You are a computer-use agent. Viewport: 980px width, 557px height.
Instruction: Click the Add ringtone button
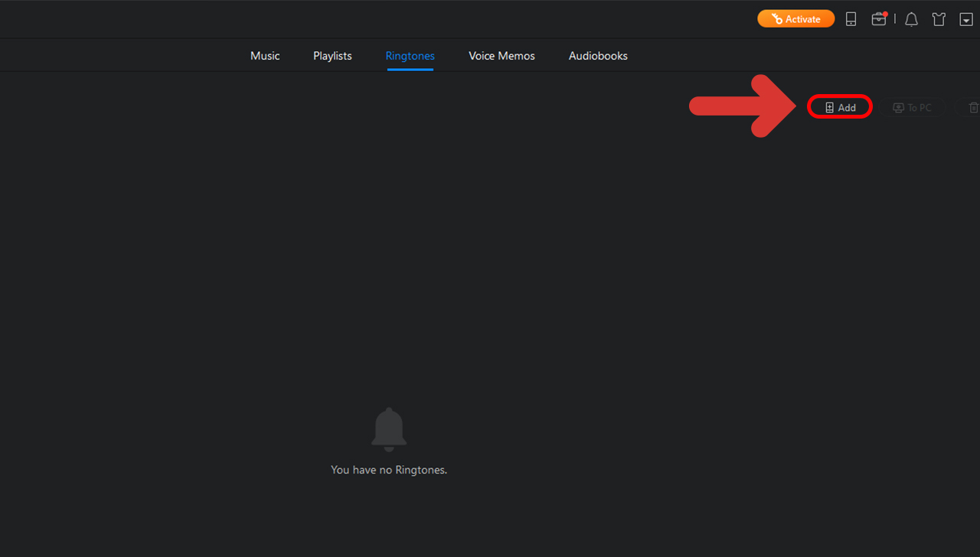coord(840,108)
